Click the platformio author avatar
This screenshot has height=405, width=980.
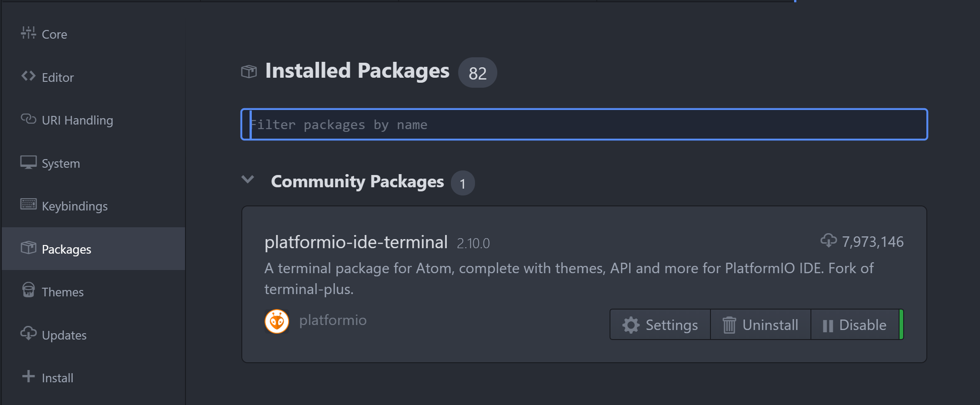[x=277, y=321]
